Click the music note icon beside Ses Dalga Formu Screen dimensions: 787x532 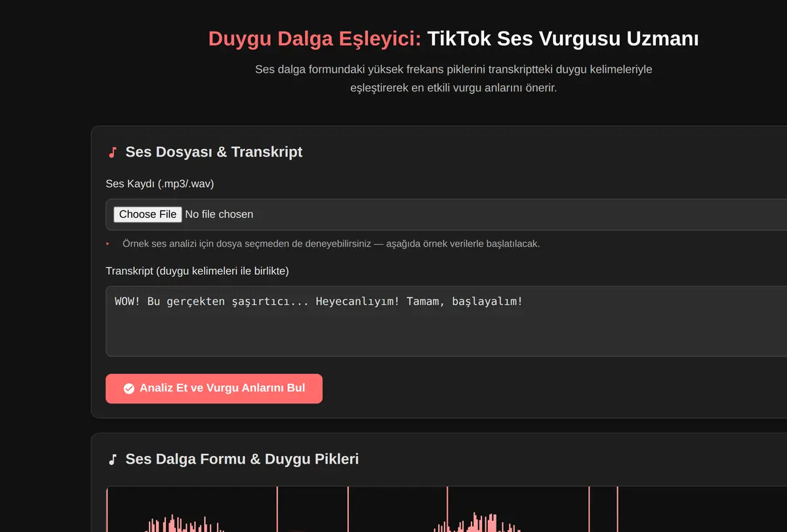click(x=112, y=459)
